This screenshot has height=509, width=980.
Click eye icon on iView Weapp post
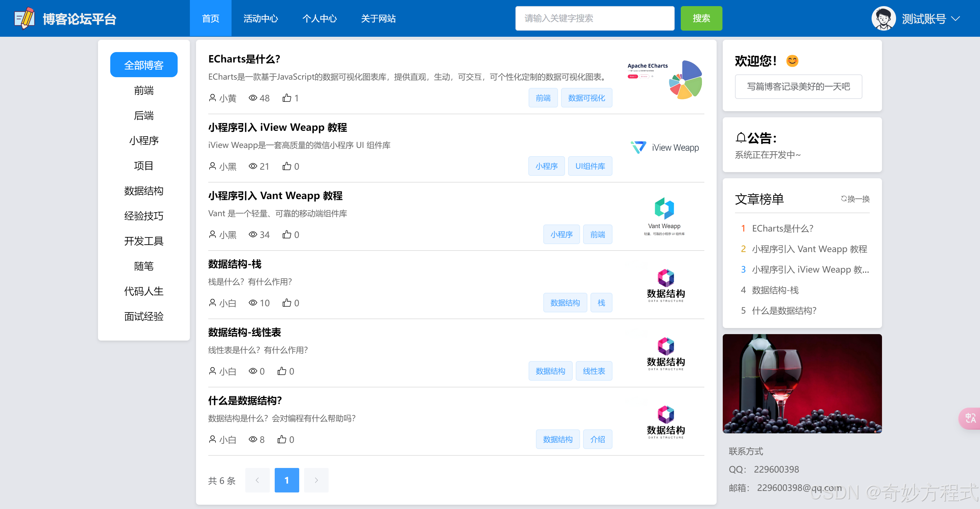[253, 166]
